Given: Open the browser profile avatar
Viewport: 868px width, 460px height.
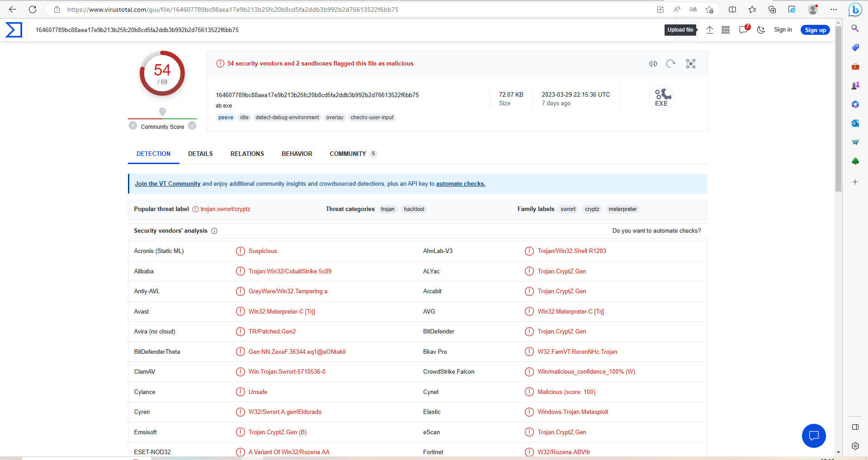Looking at the screenshot, I should click(813, 9).
